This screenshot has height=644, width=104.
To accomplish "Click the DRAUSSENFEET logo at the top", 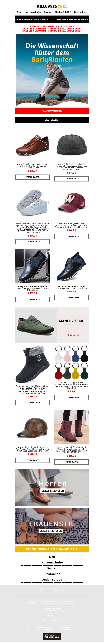I will 52,6.
